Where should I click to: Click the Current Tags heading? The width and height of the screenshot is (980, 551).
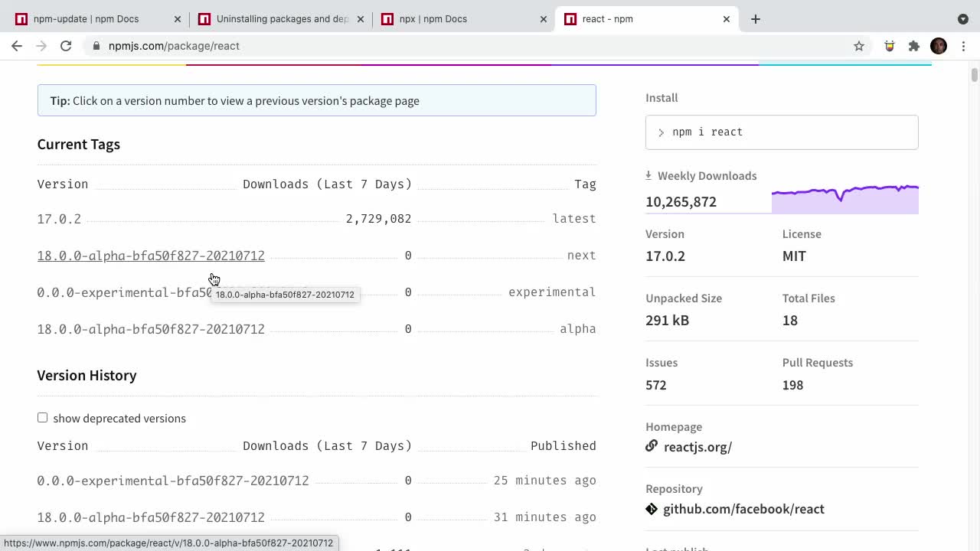pyautogui.click(x=79, y=144)
